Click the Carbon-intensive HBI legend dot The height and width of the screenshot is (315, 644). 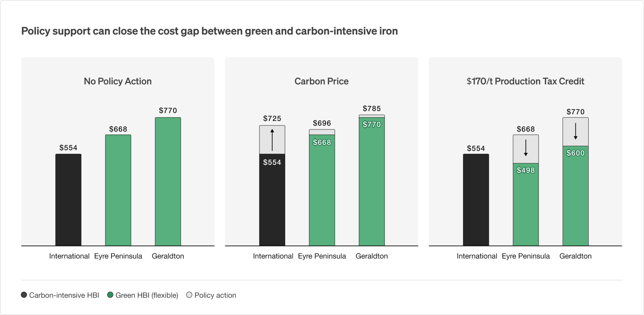pos(24,295)
